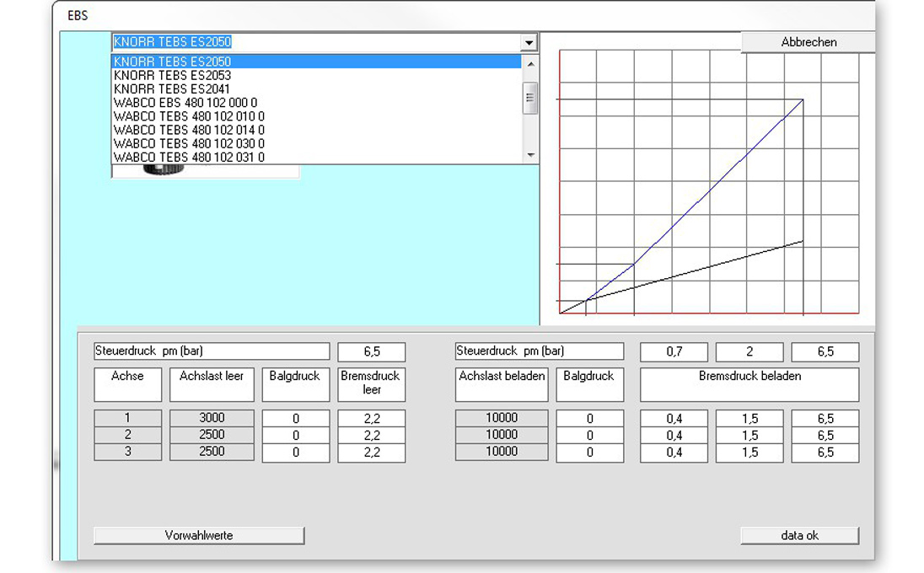Click the Steuerdruck beladen 0,7 field

click(x=674, y=351)
